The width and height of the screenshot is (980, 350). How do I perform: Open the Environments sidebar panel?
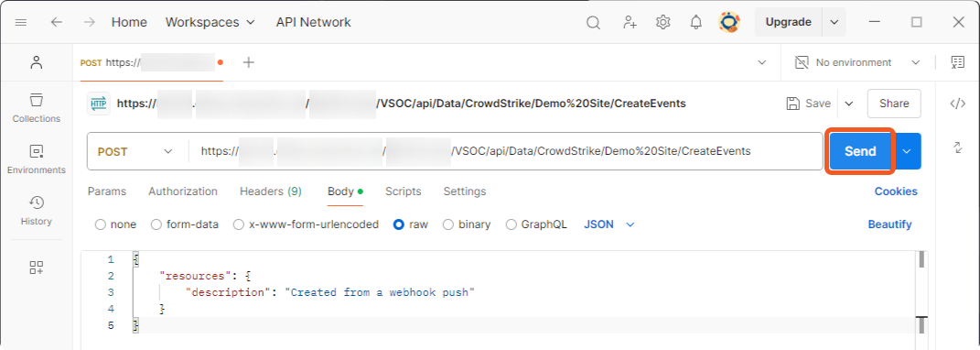(x=37, y=159)
